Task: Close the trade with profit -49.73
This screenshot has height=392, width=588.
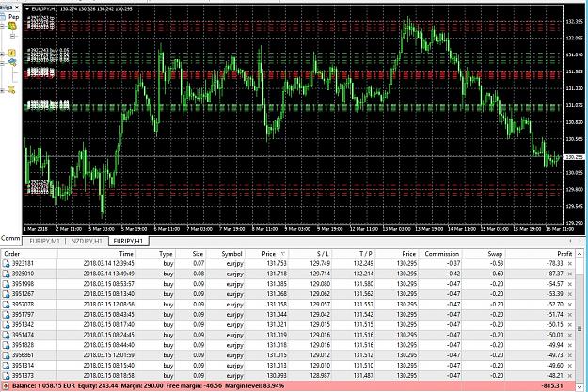Action: pos(569,355)
